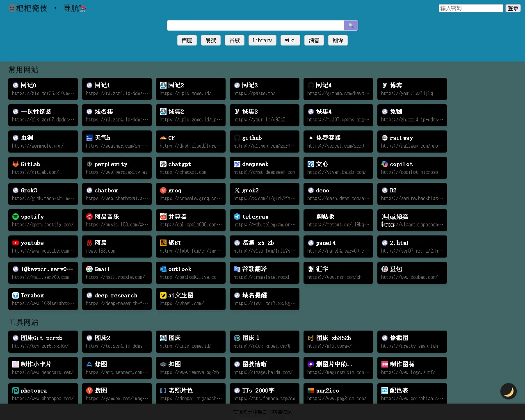Open the perplexity link card
525x420 pixels.
(x=117, y=168)
